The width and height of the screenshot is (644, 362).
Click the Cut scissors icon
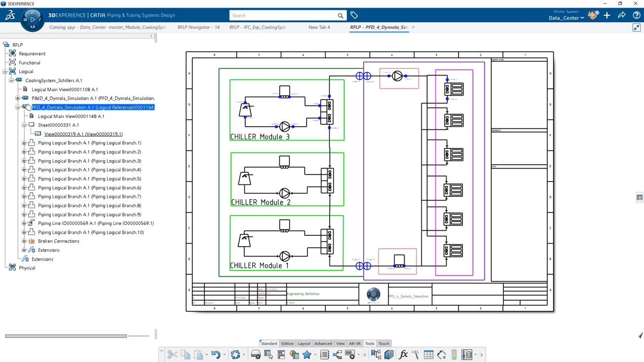tap(172, 355)
